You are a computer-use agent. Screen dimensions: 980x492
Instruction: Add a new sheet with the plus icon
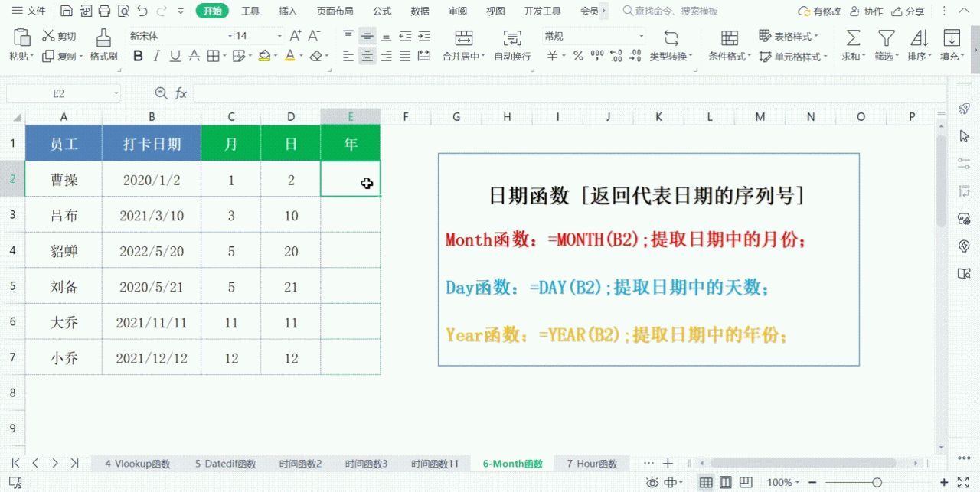pos(668,464)
